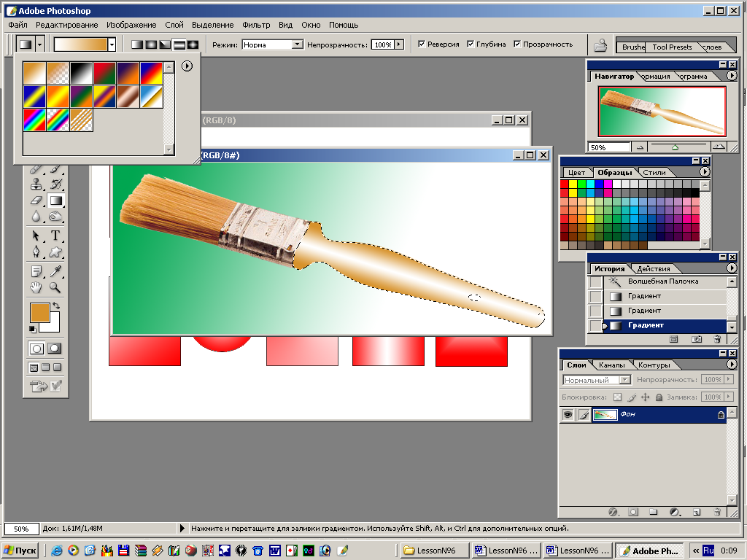Switch to the Действия tab

654,268
